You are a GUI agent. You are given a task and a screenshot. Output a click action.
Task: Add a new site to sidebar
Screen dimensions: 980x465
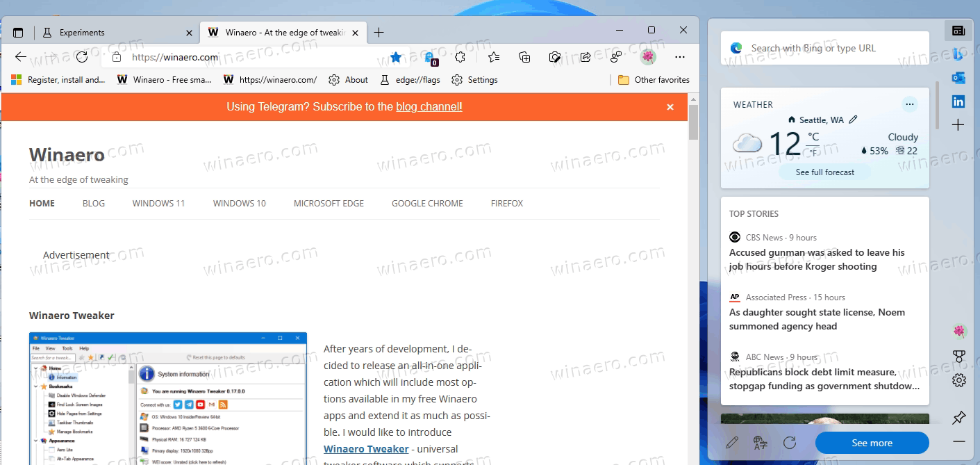[958, 125]
